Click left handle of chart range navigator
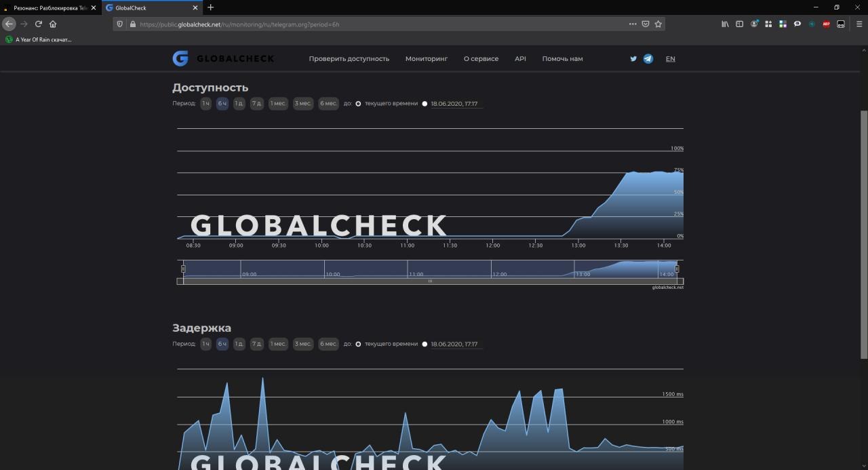Screen dimensions: 868x470 pos(183,269)
